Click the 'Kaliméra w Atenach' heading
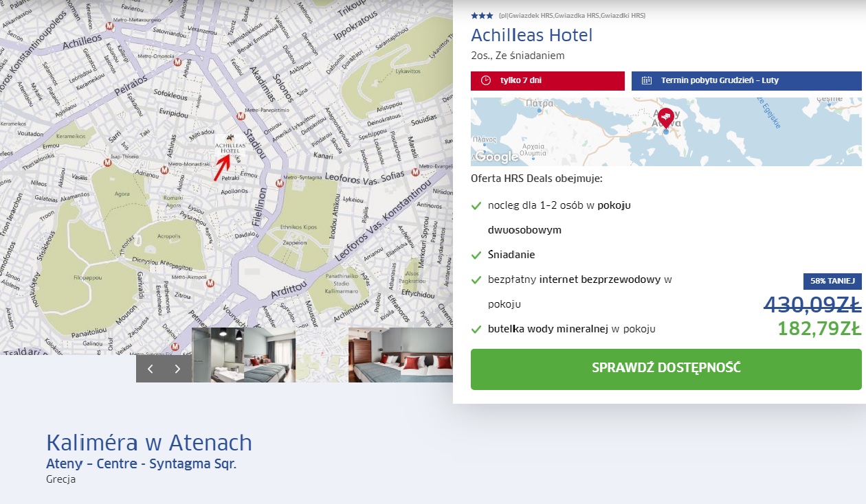This screenshot has height=504, width=866. [149, 443]
